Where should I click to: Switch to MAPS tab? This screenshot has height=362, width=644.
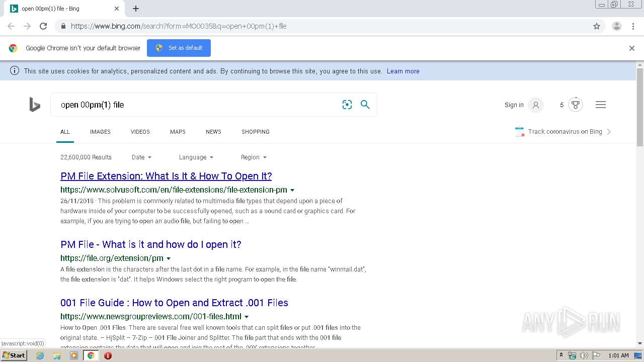(x=178, y=132)
